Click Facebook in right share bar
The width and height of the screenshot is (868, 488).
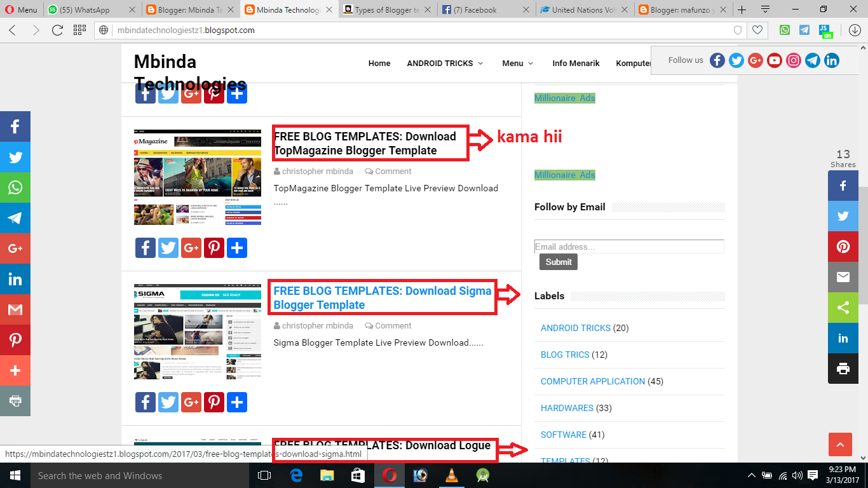843,186
